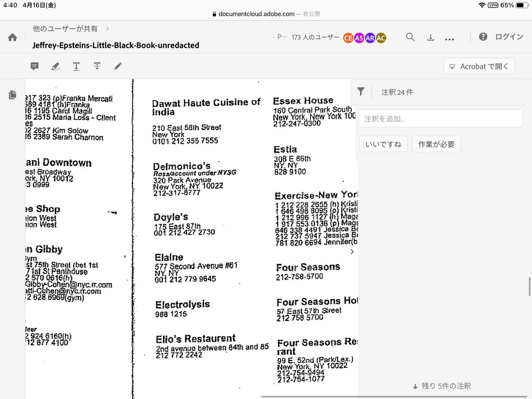Open the search magnifier icon
Screen dimensions: 532x399
point(410,37)
